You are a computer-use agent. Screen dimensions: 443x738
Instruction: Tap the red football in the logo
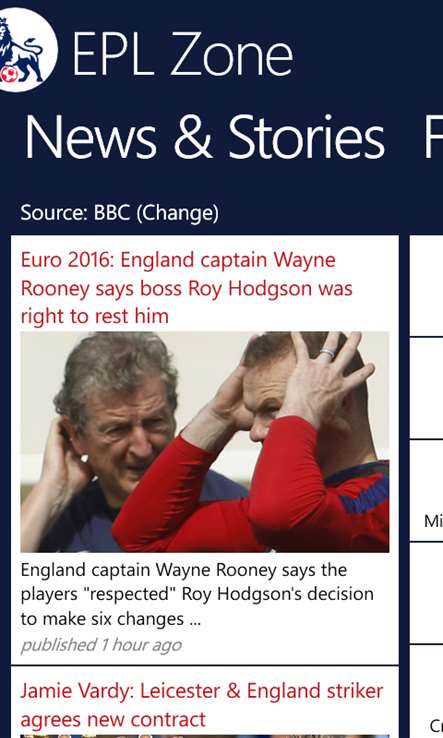pyautogui.click(x=8, y=74)
